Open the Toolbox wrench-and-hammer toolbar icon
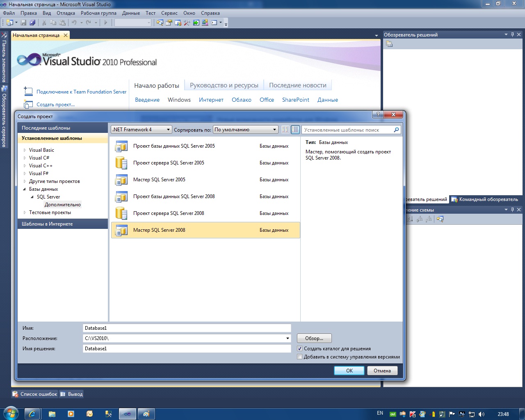The width and height of the screenshot is (525, 420). click(x=187, y=23)
